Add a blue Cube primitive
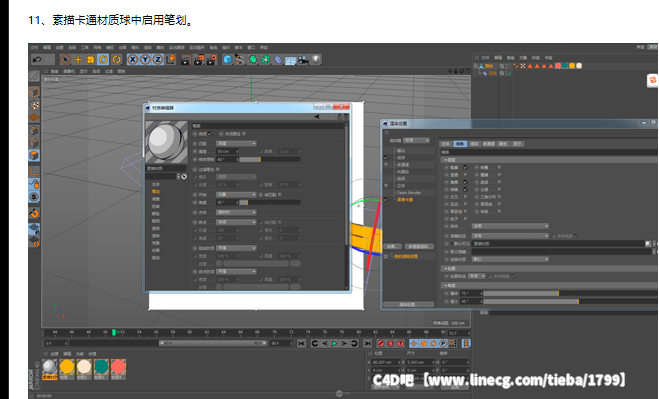This screenshot has height=399, width=659. point(227,60)
